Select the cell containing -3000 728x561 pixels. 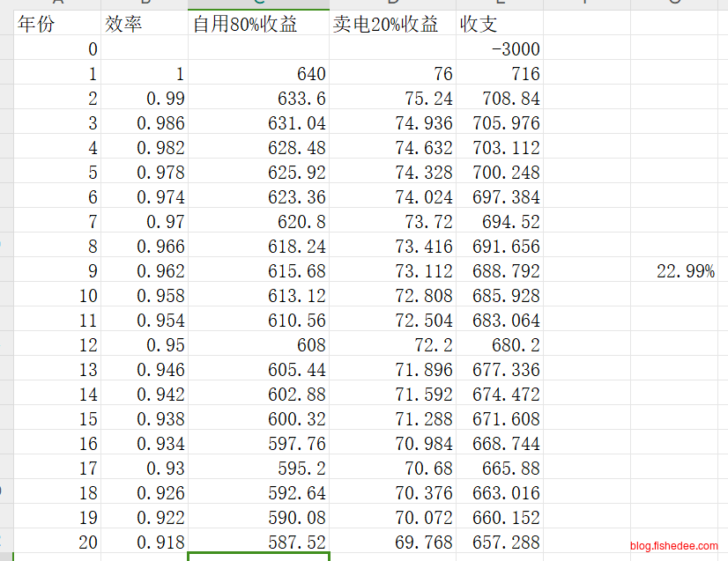click(499, 48)
